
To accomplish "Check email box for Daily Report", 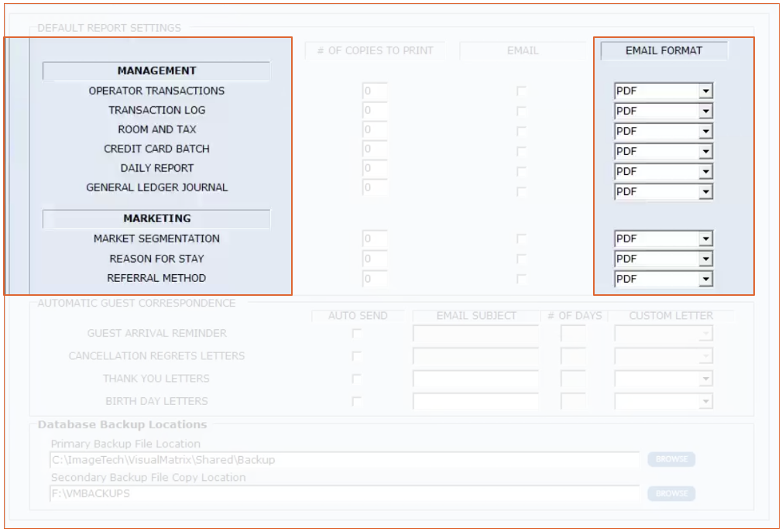I will [x=521, y=172].
